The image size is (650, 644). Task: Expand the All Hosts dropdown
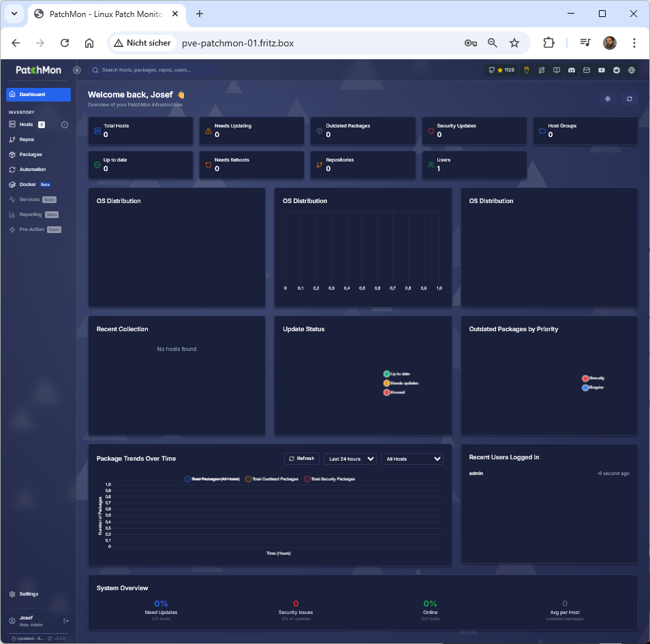click(x=412, y=459)
